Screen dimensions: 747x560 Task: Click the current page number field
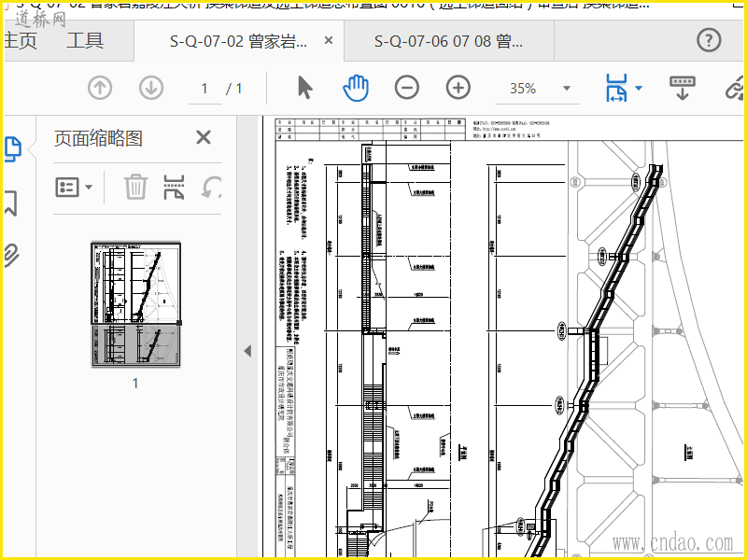pos(204,89)
